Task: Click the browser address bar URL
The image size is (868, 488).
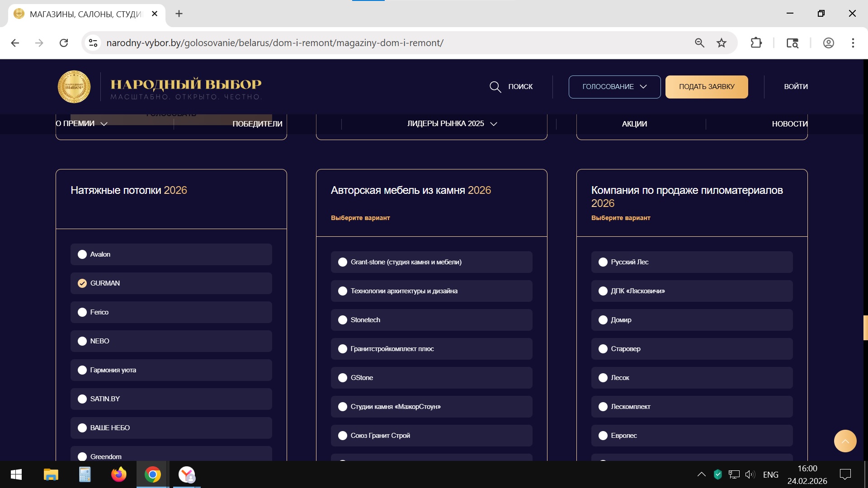Action: [275, 43]
